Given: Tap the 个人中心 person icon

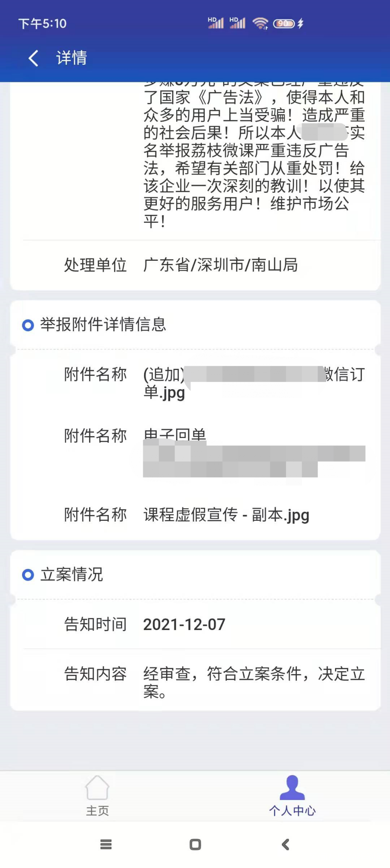Looking at the screenshot, I should coord(292,787).
